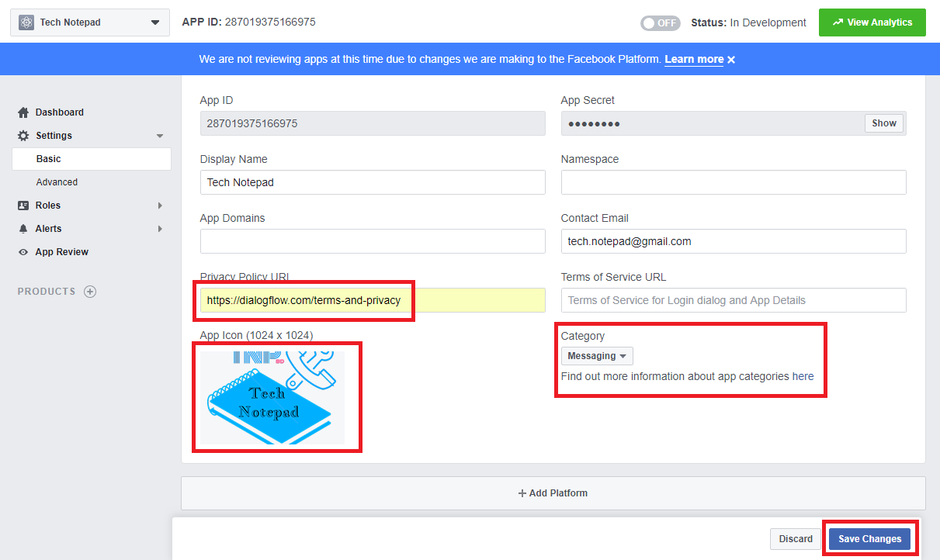The height and width of the screenshot is (560, 940).
Task: Open the app categories 'here' link
Action: [x=803, y=376]
